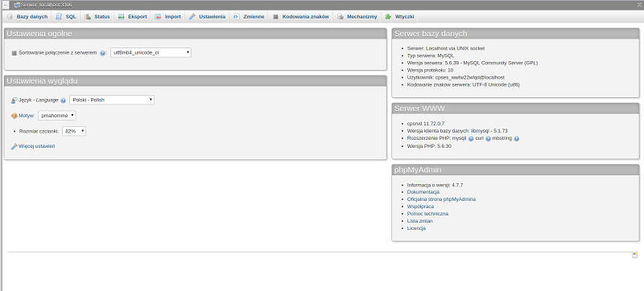The width and height of the screenshot is (644, 291).
Task: Click text 'Serwer: Localhost via UNIX socket'
Action: 446,48
